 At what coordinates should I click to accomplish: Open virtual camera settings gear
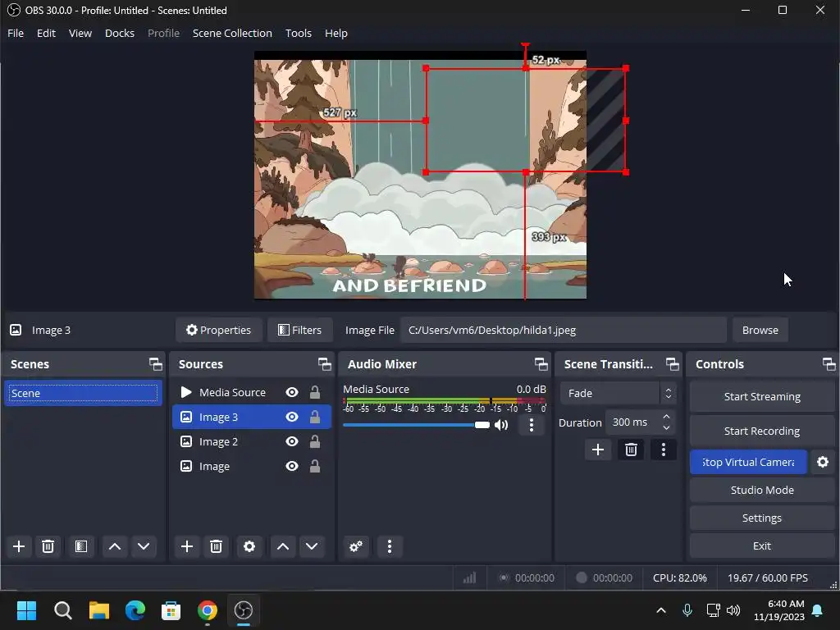pos(823,462)
